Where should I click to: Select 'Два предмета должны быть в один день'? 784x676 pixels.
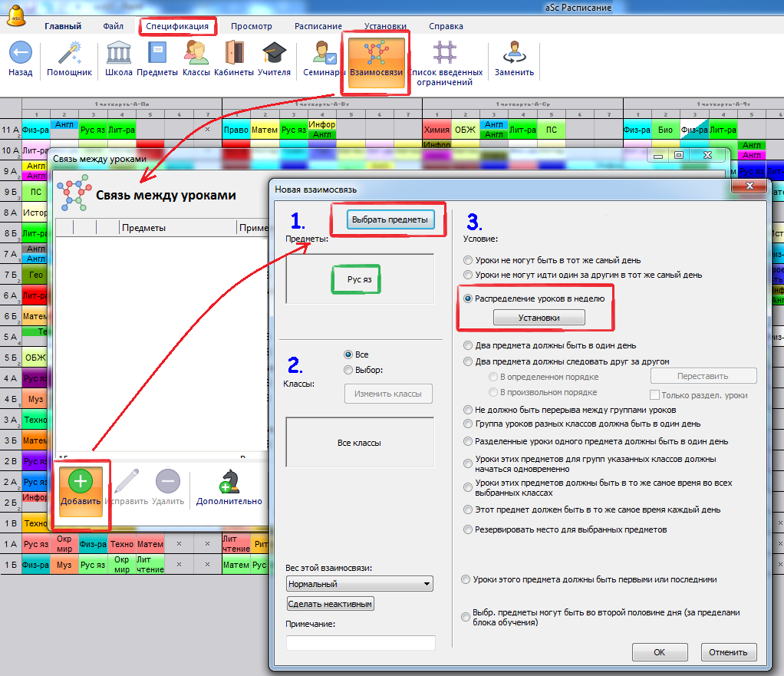[468, 346]
